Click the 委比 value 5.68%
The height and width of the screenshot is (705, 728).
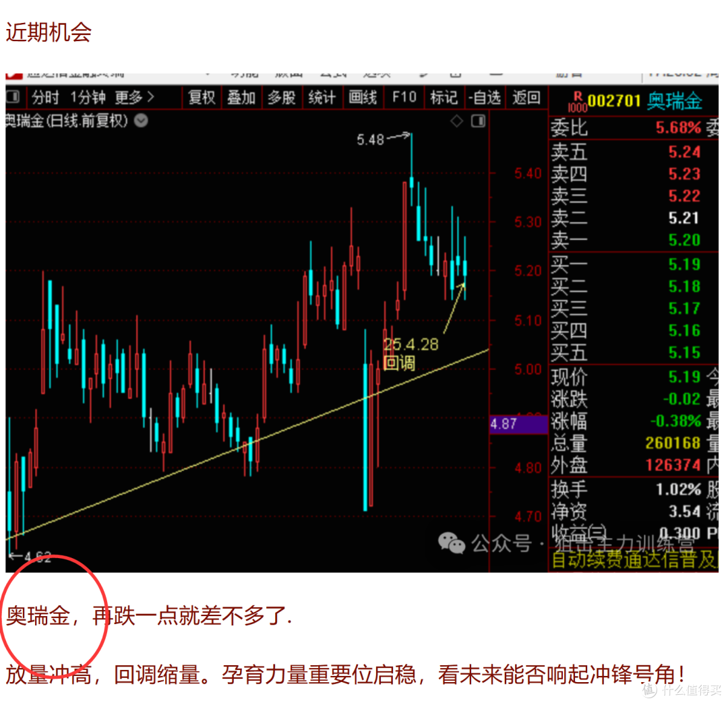(678, 127)
